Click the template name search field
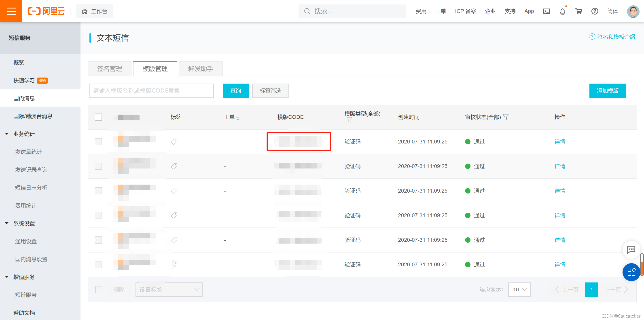 pos(152,91)
